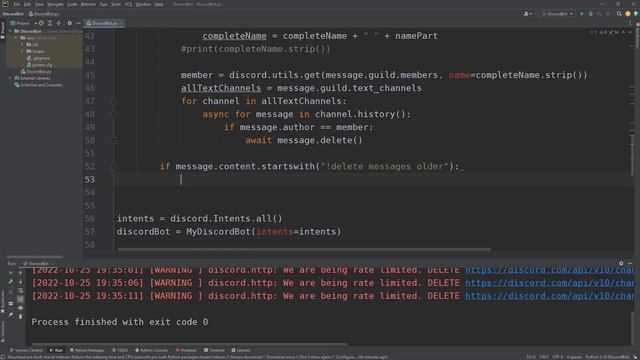This screenshot has width=640, height=360.
Task: Click the IDE updates orange icon
Action: [628, 14]
